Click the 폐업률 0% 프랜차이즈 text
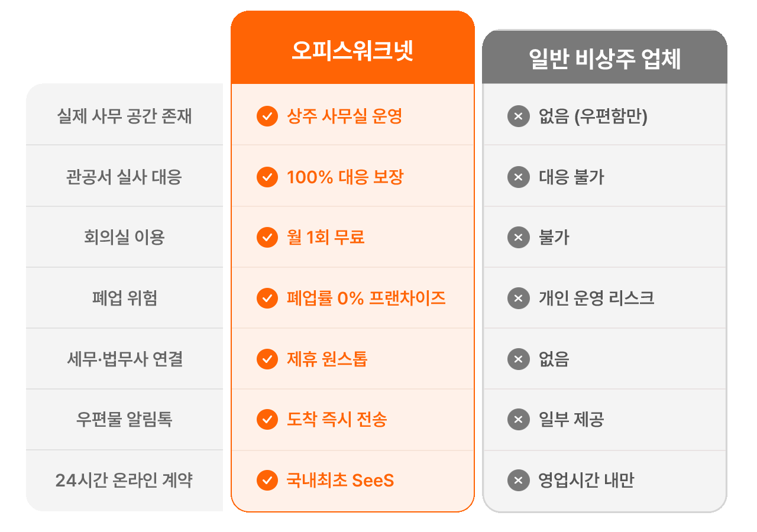Viewport: 757px width, 532px height. tap(366, 298)
